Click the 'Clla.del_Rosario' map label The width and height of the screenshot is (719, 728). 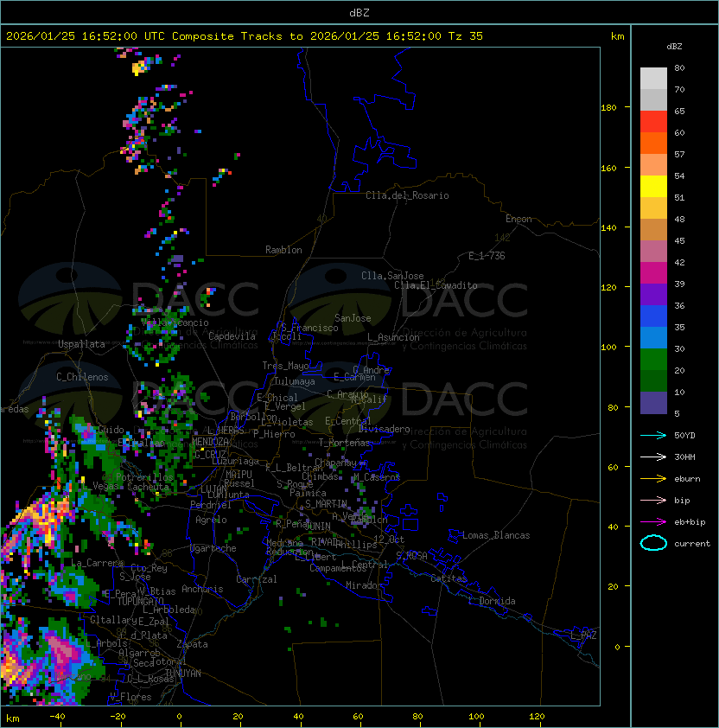coord(407,195)
